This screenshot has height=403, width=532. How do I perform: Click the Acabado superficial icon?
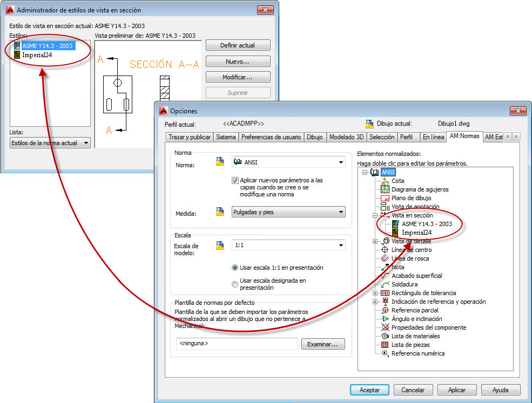click(383, 276)
